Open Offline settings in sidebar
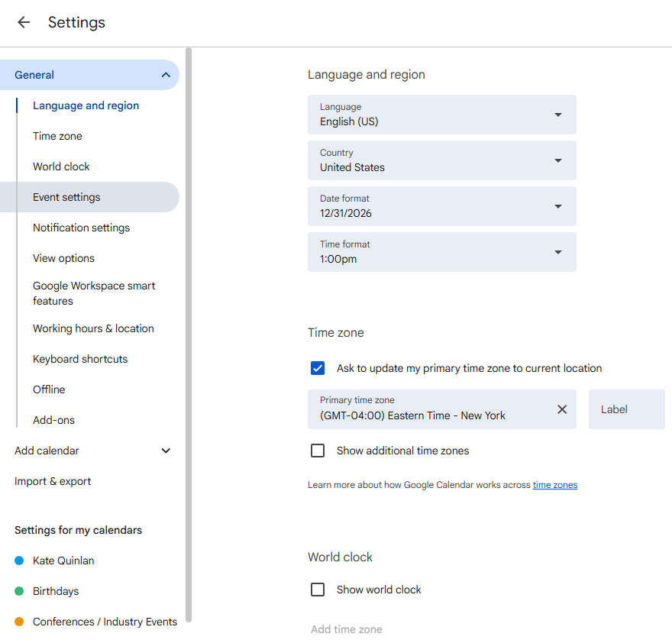This screenshot has width=672, height=643. [x=49, y=389]
